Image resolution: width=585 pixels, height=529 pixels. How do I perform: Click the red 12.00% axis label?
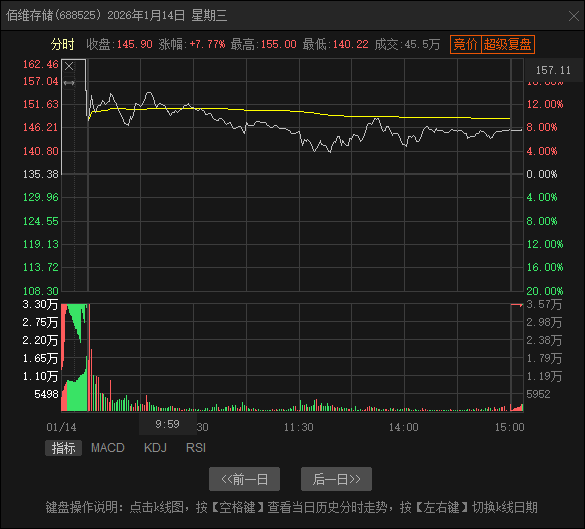click(x=545, y=104)
